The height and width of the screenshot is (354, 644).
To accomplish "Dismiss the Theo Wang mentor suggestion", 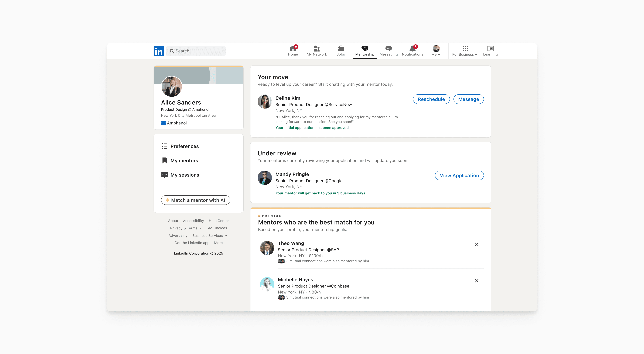I will point(476,244).
